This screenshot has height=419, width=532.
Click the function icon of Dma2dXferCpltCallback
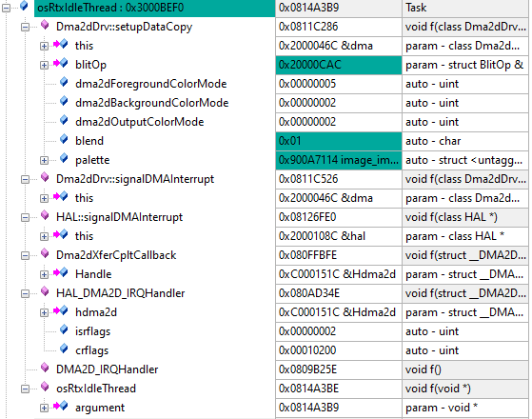click(45, 253)
